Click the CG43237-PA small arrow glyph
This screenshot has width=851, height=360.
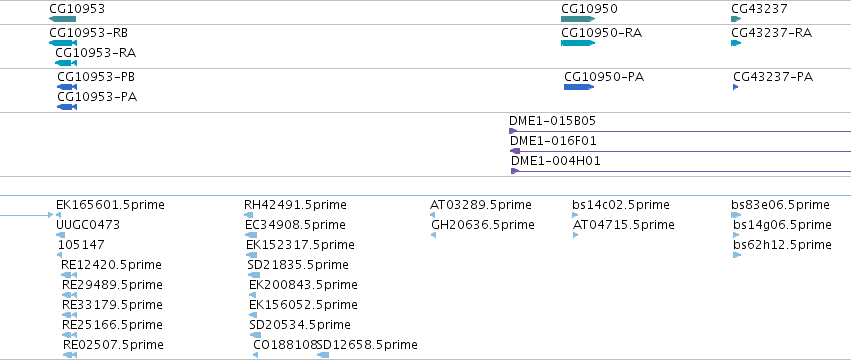click(x=735, y=87)
